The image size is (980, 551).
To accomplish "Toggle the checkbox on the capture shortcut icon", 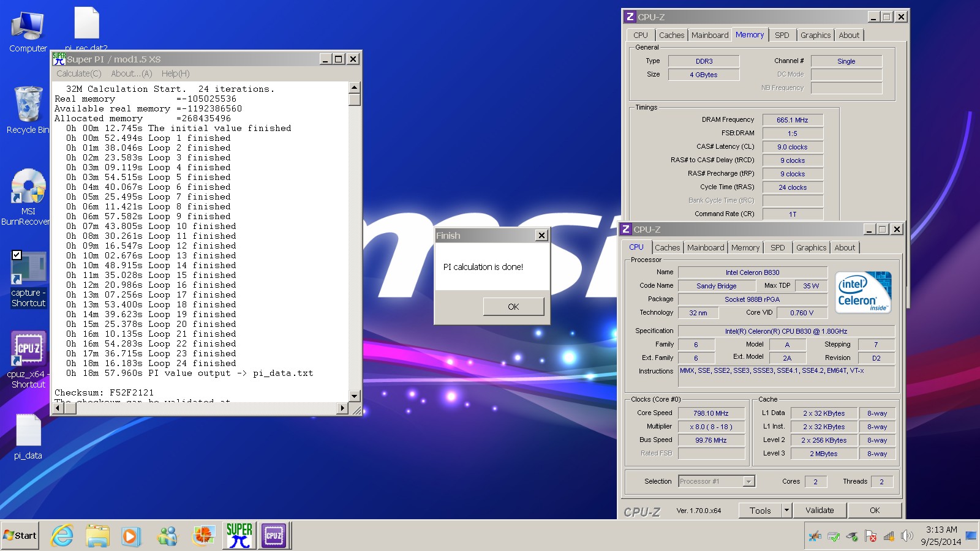I will click(17, 255).
